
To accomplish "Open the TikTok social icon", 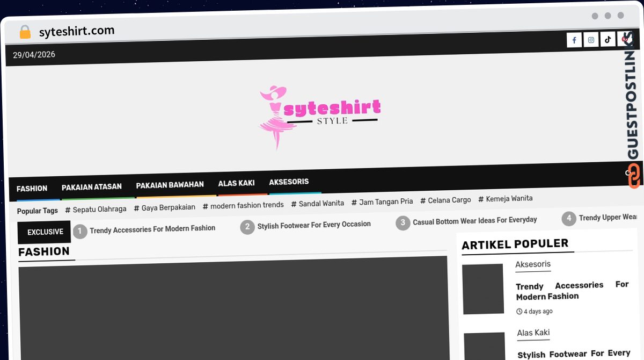I will [x=608, y=39].
